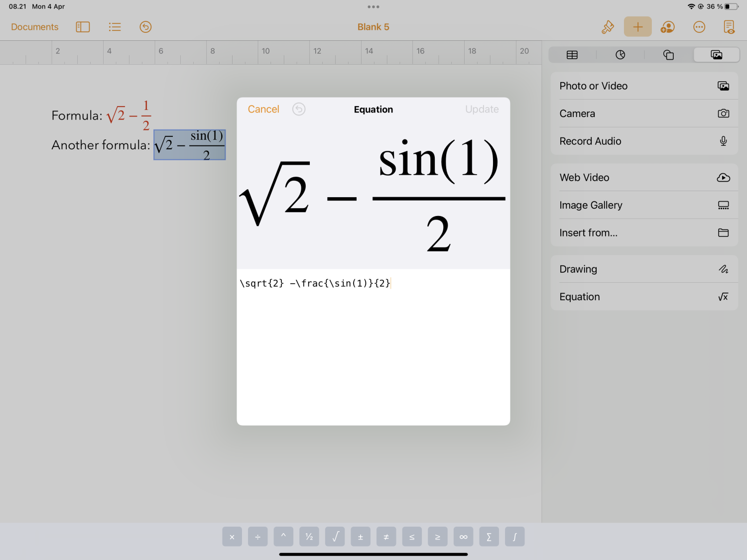747x560 pixels.
Task: Select the square root symbol
Action: (335, 537)
